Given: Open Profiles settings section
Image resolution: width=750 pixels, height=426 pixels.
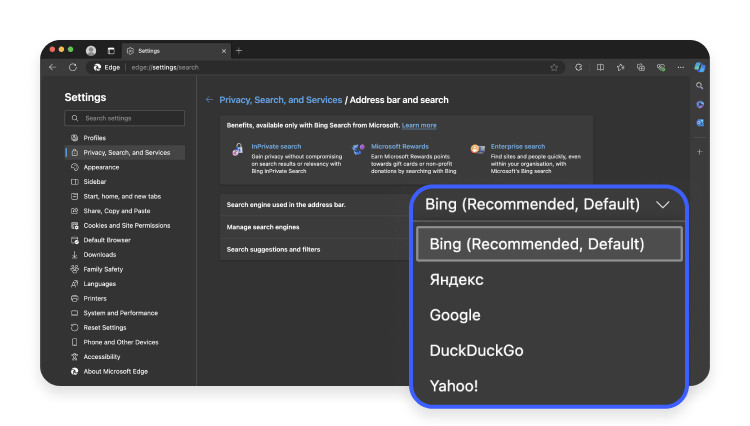Looking at the screenshot, I should [x=125, y=138].
